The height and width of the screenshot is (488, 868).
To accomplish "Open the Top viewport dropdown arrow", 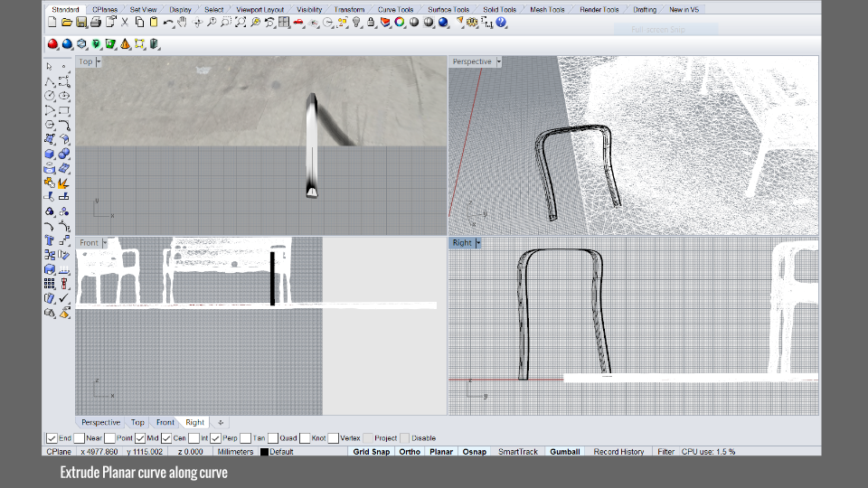I will [x=99, y=61].
